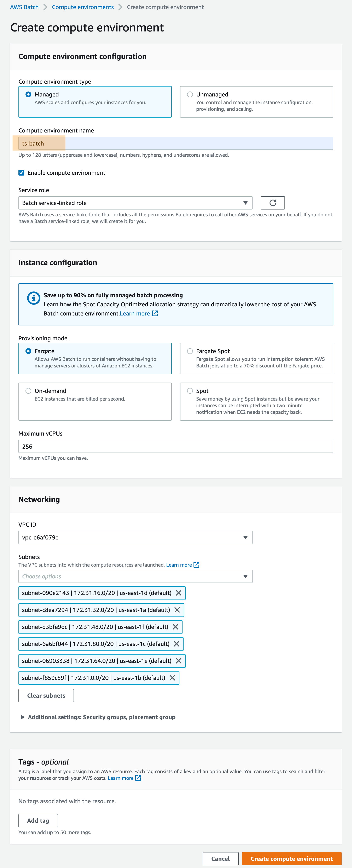This screenshot has height=868, width=352.
Task: Click the Add tag button
Action: point(38,820)
